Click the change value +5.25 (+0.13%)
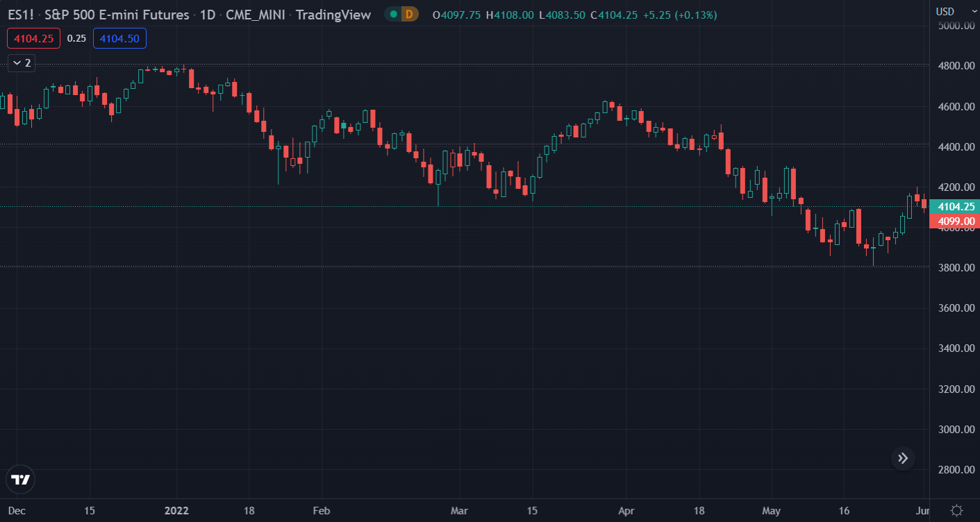980x522 pixels. [x=680, y=15]
